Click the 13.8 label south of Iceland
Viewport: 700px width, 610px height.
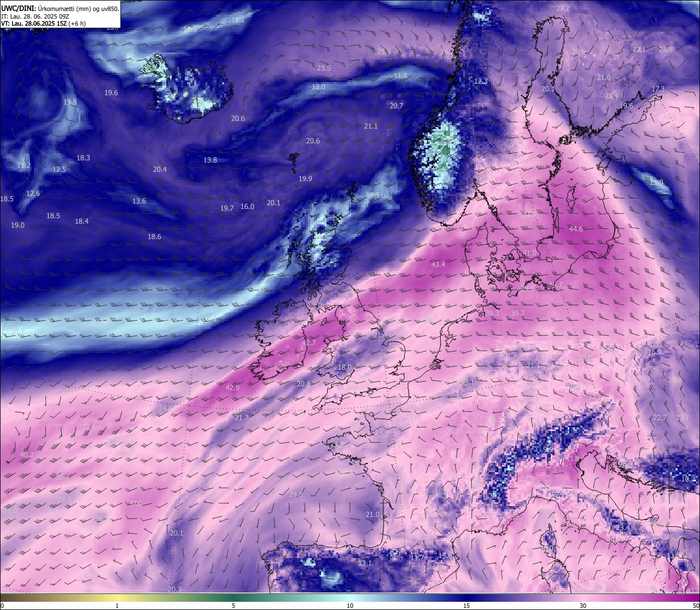(210, 160)
